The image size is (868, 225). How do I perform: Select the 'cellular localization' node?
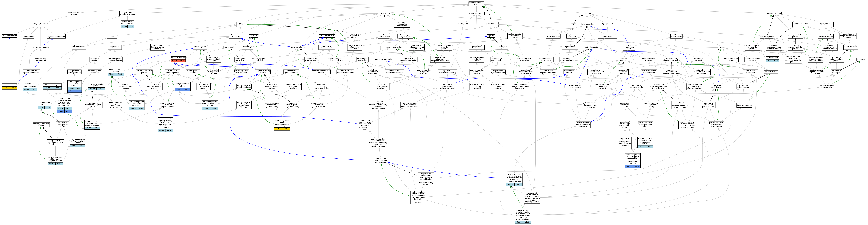pos(587,24)
